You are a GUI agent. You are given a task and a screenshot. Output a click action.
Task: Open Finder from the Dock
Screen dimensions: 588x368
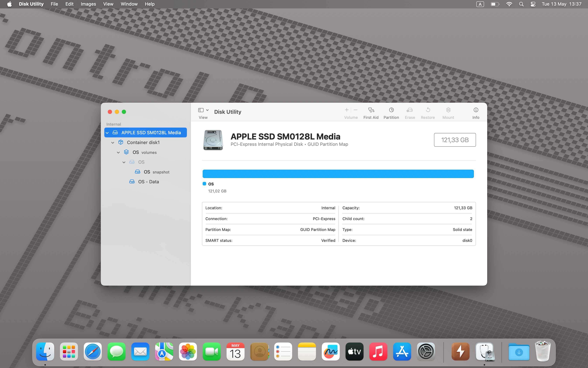coord(45,352)
